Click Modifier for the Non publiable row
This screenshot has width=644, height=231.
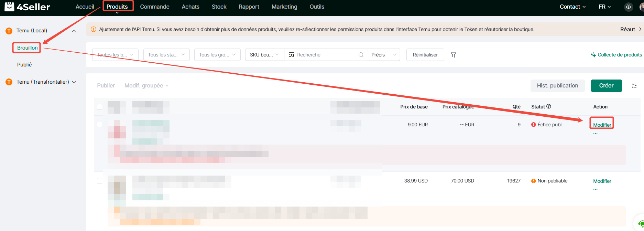(602, 181)
